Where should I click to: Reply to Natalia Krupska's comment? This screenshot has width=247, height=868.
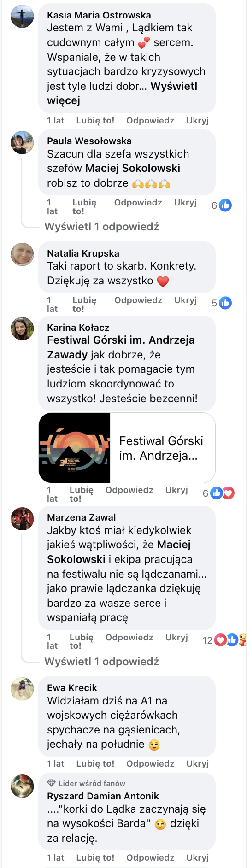(138, 300)
